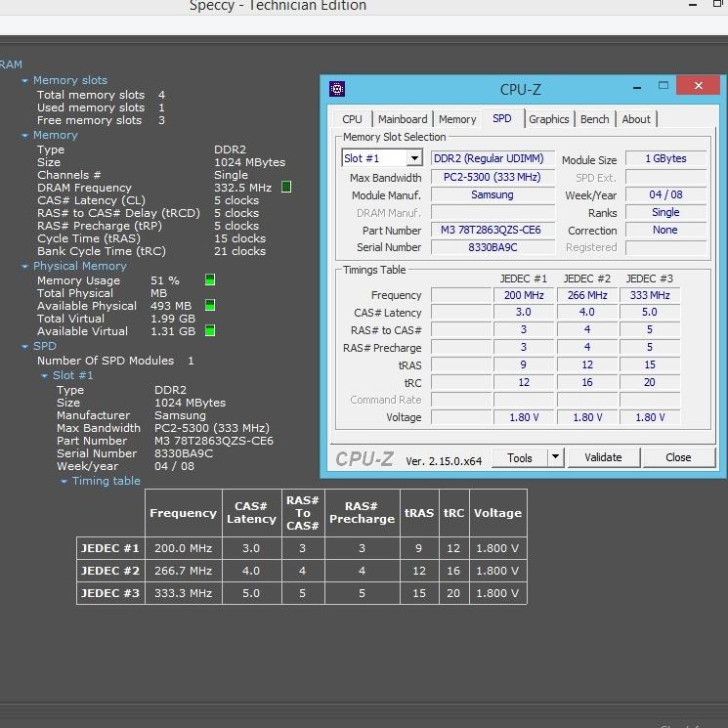The height and width of the screenshot is (728, 728).
Task: Click JEDEC #1 frequency 200 MHz in CPU-Z
Action: point(524,295)
